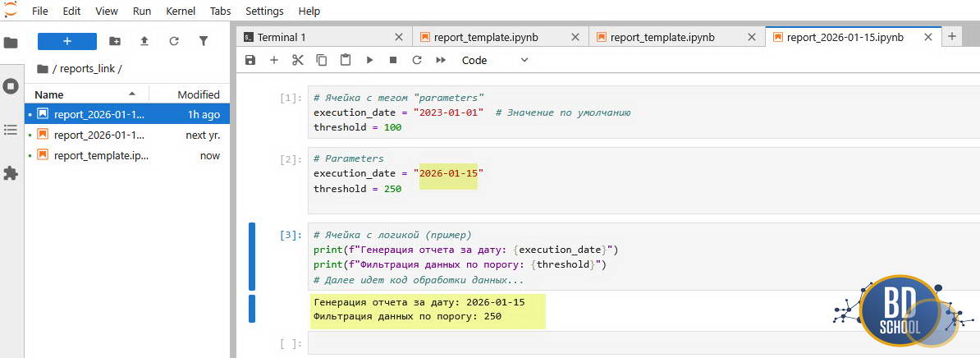Open Running Terminals and Kernels sidebar panel
Viewport: 980px width, 358px height.
tap(11, 86)
